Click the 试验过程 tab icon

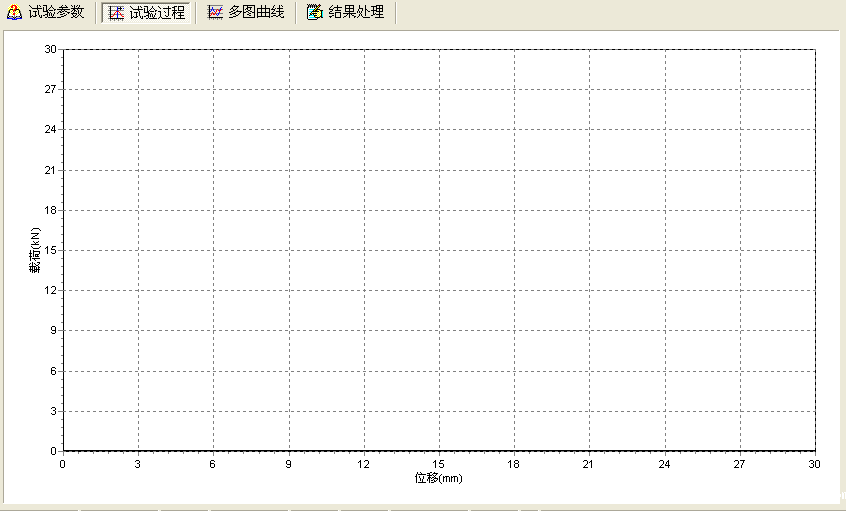pos(116,13)
